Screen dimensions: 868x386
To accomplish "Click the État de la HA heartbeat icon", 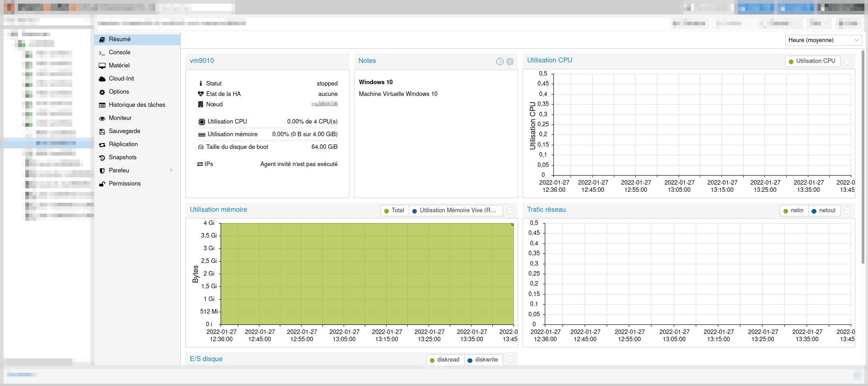I will 201,94.
